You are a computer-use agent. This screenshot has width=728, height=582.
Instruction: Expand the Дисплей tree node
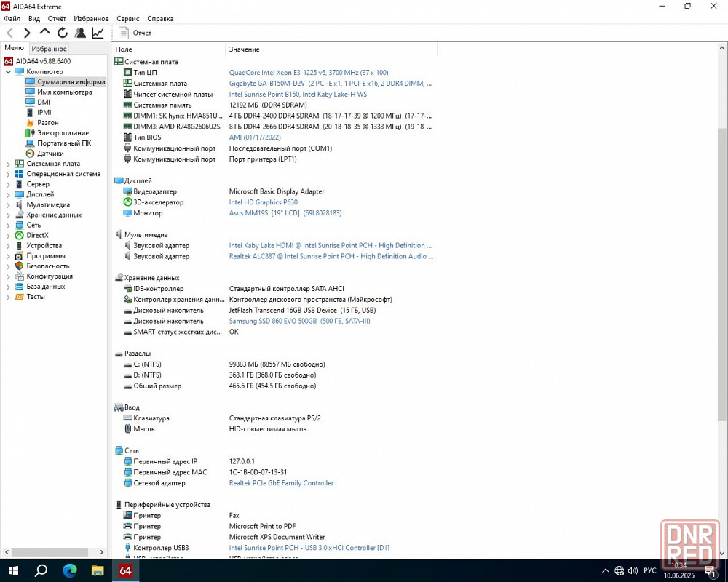[8, 194]
